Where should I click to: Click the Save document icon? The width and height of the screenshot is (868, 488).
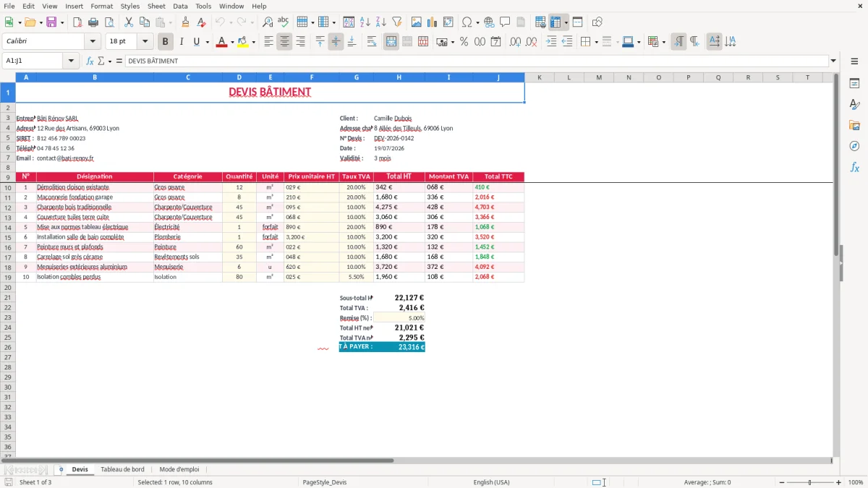51,22
